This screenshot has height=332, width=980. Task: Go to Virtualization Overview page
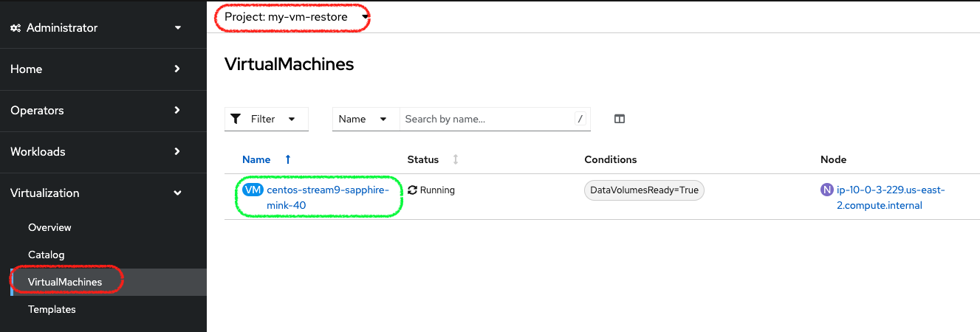pos(49,227)
